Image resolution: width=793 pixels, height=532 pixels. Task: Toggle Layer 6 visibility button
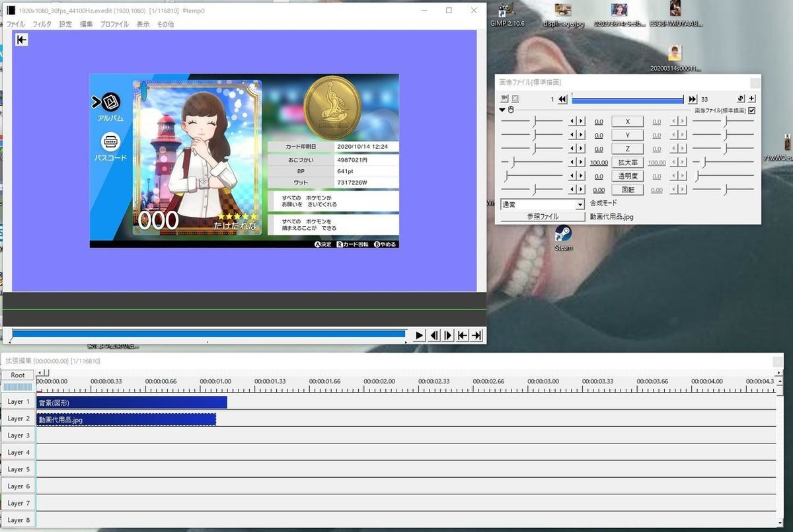[19, 486]
